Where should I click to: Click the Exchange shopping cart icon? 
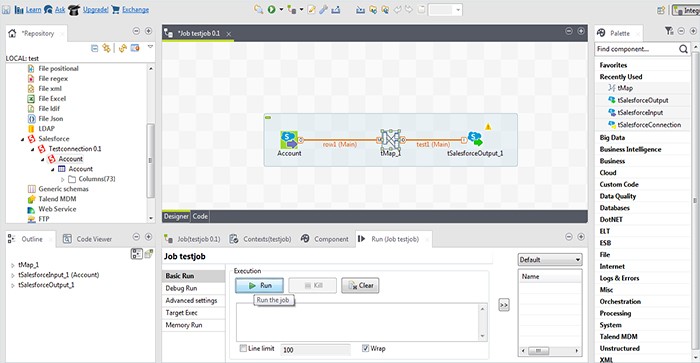point(116,9)
